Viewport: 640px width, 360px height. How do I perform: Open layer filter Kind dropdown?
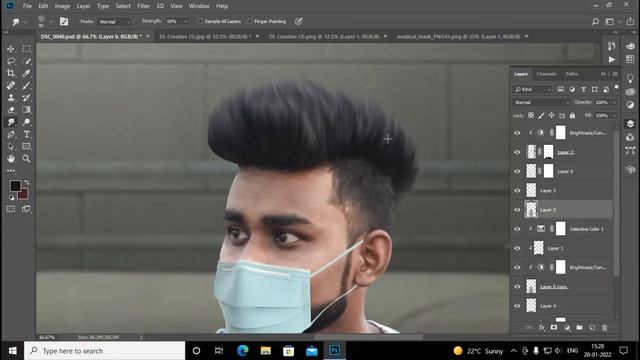pyautogui.click(x=533, y=89)
